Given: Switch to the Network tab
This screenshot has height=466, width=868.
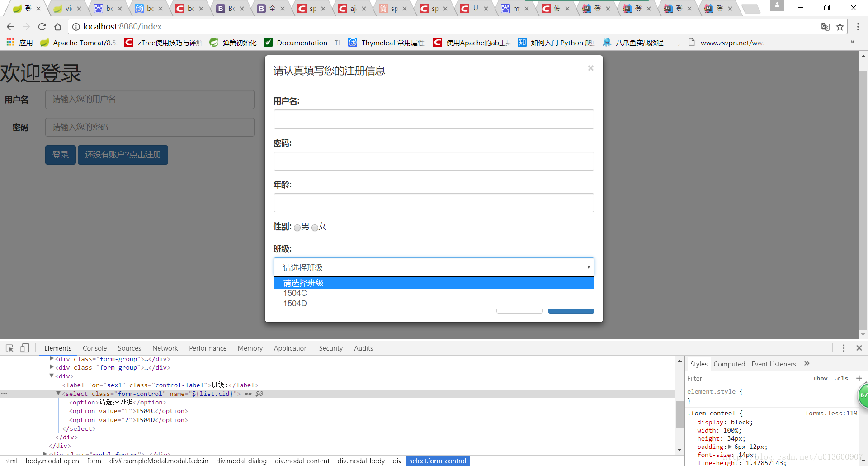Looking at the screenshot, I should pyautogui.click(x=165, y=348).
